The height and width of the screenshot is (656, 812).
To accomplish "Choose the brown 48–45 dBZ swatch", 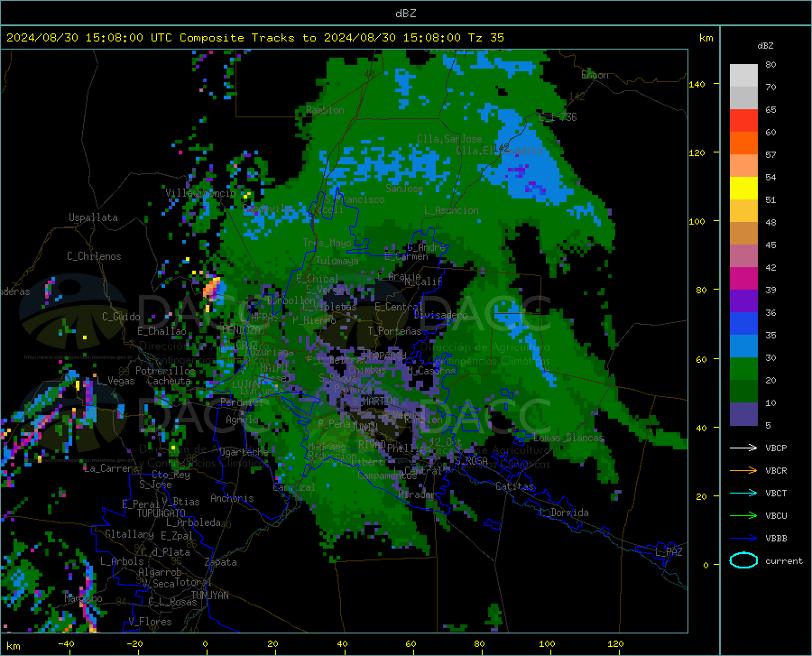I will (x=743, y=234).
